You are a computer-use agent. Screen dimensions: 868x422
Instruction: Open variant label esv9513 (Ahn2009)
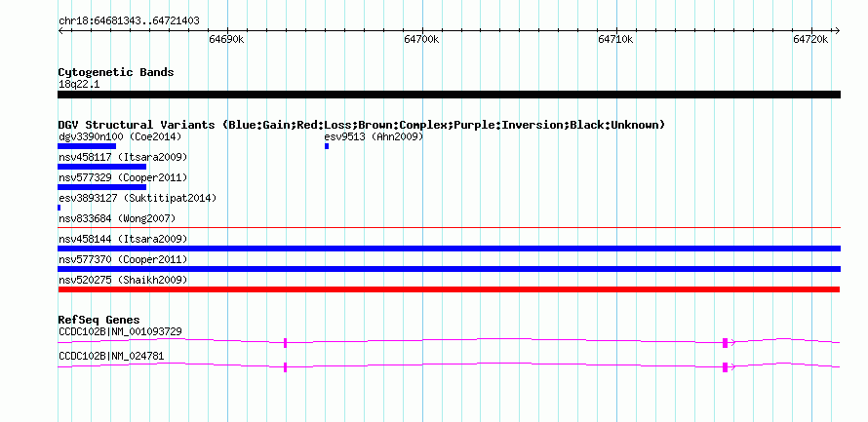(374, 136)
